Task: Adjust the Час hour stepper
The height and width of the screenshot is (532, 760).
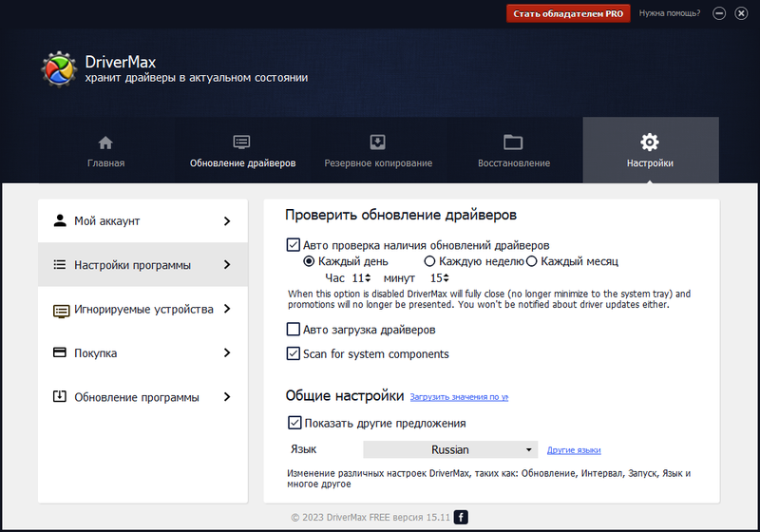Action: tap(369, 278)
